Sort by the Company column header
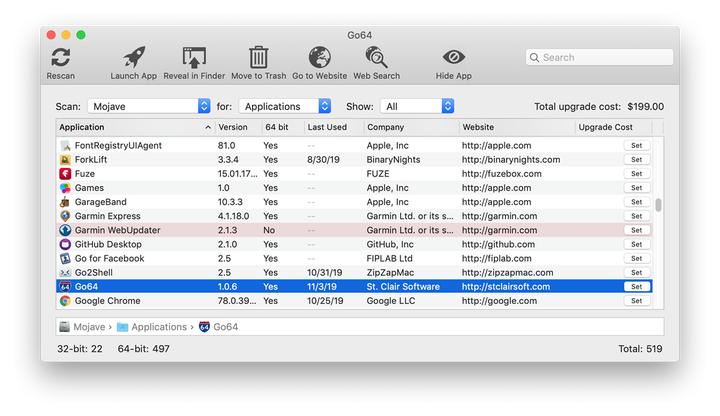The width and height of the screenshot is (720, 416). [x=411, y=127]
